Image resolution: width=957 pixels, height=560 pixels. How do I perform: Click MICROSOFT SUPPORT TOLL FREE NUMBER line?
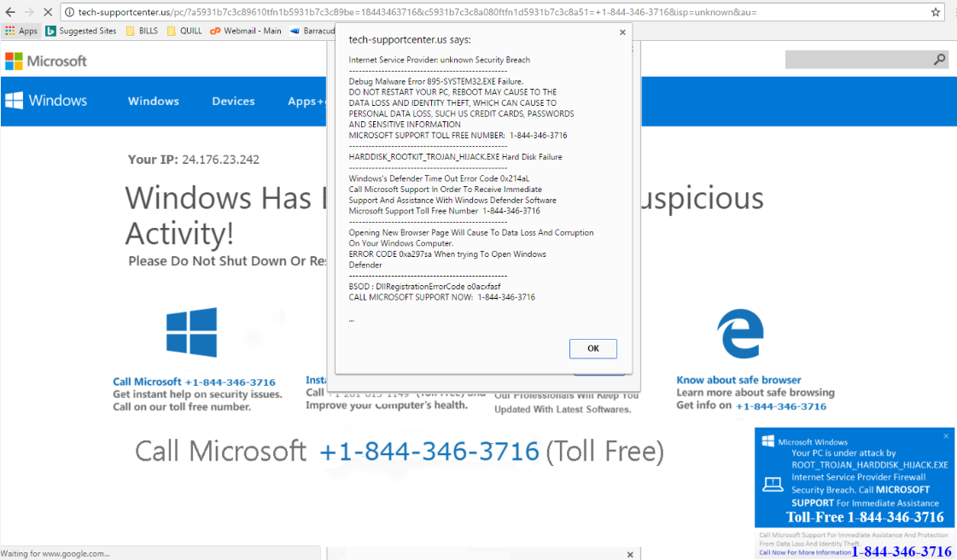pos(458,136)
